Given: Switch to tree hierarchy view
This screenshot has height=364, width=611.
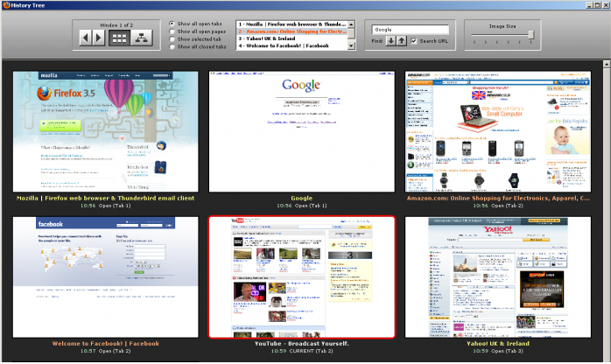Looking at the screenshot, I should 141,38.
